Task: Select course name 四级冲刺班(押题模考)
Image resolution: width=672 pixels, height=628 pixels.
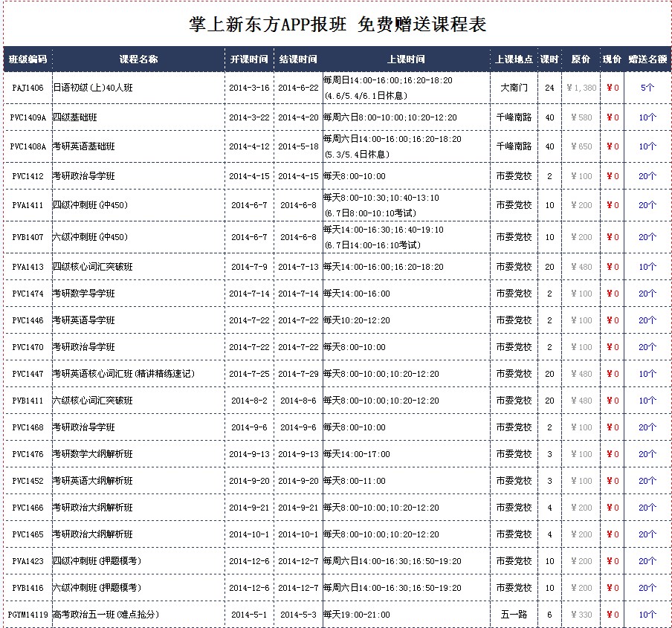Action: pos(97,562)
